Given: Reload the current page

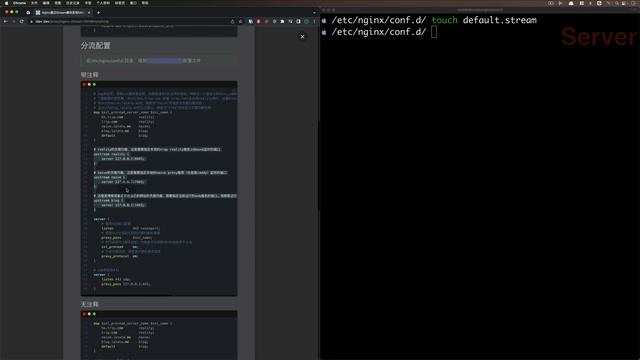Looking at the screenshot, I should tap(22, 21).
